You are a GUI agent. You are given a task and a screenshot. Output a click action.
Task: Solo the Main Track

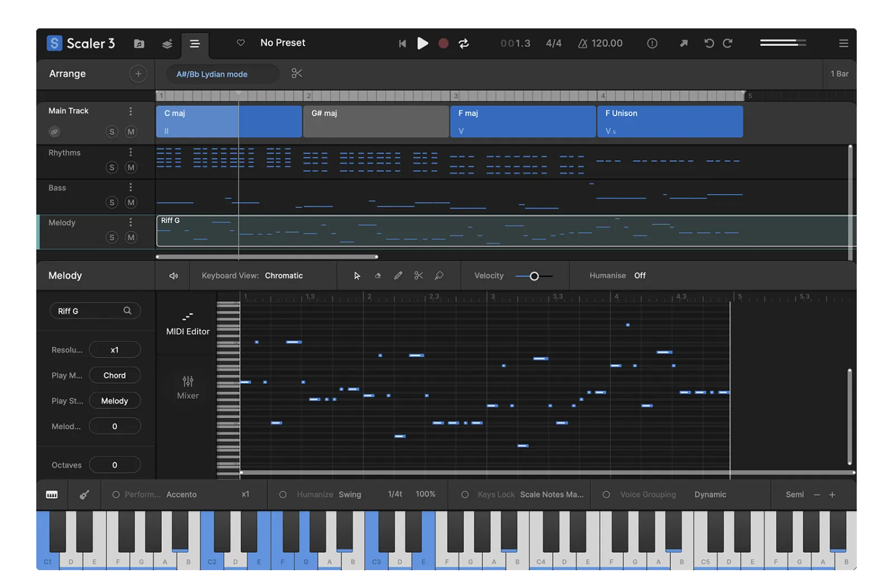coord(112,132)
